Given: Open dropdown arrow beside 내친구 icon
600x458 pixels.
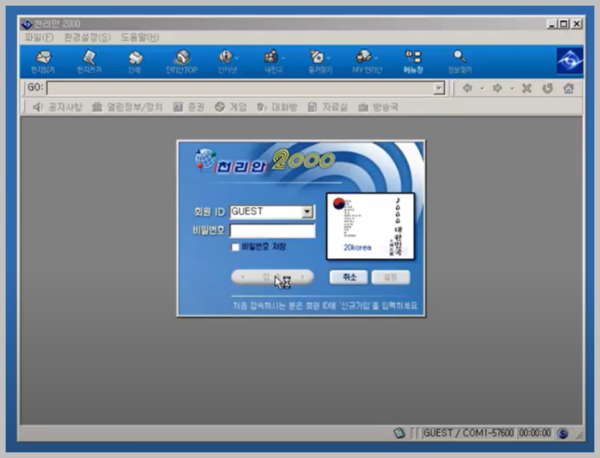Looking at the screenshot, I should pyautogui.click(x=283, y=58).
